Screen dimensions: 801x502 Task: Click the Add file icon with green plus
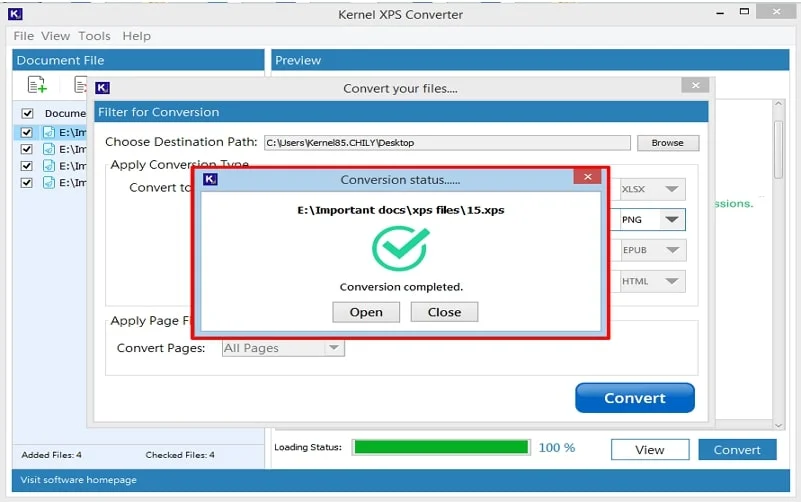[x=37, y=84]
